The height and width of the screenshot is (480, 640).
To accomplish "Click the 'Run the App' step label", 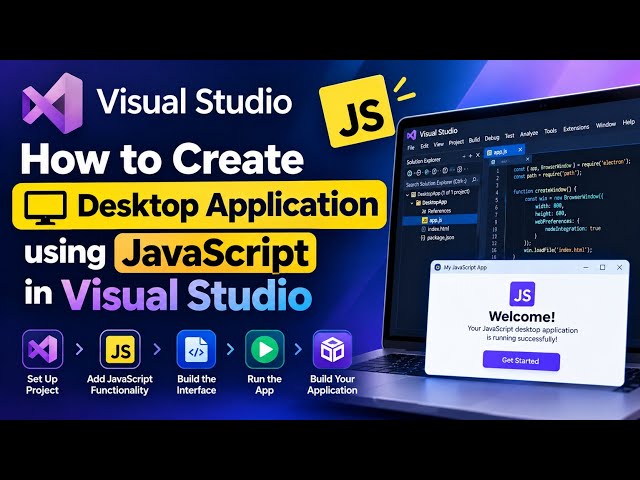I will 264,384.
